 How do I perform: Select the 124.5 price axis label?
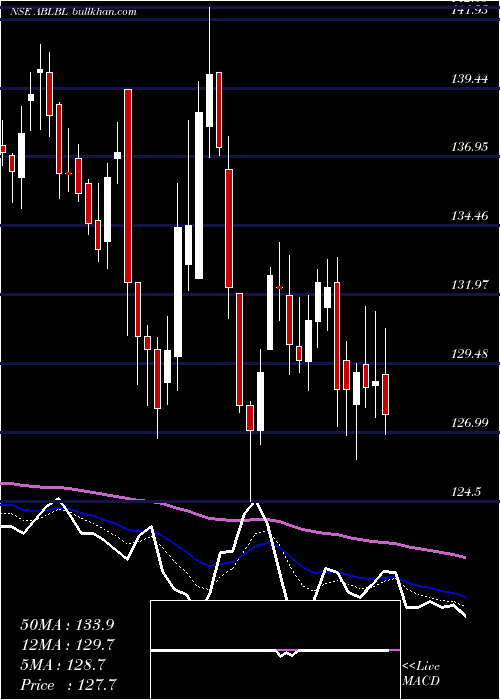[467, 492]
